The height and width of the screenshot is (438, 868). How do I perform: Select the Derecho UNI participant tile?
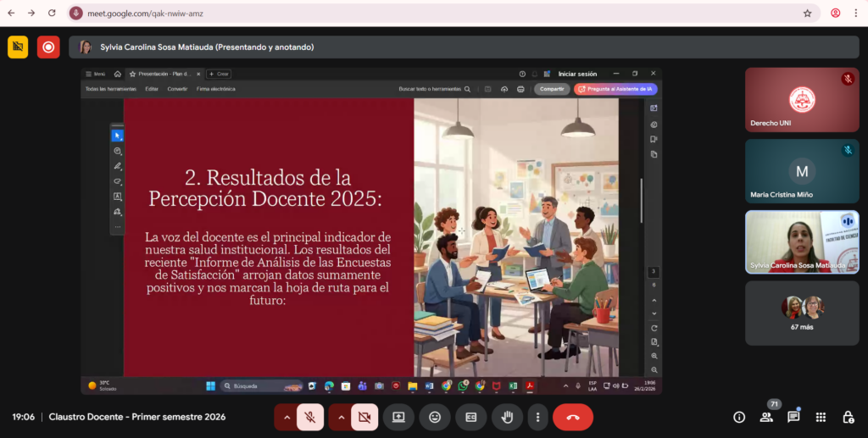(802, 100)
